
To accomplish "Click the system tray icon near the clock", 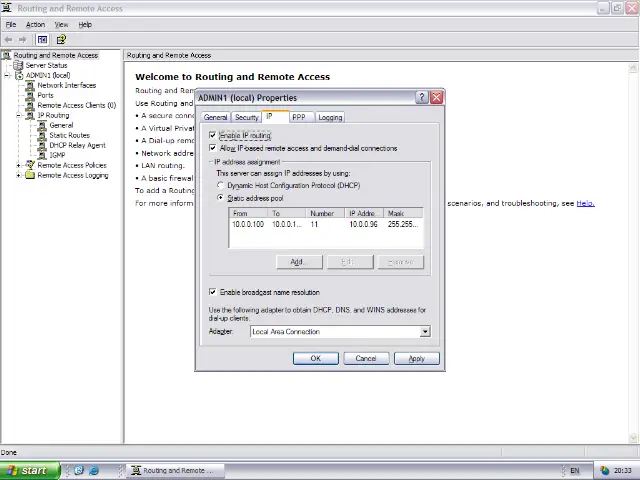I will (x=604, y=471).
